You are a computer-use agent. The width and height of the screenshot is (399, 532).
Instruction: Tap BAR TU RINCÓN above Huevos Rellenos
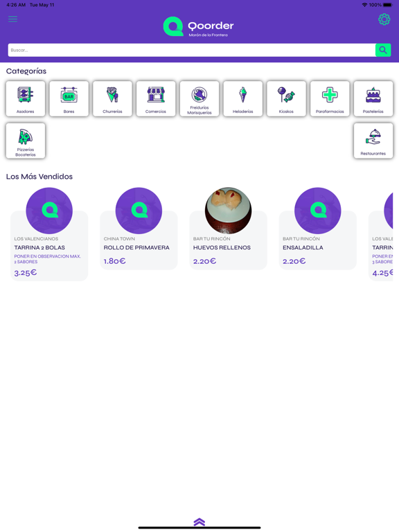(212, 239)
